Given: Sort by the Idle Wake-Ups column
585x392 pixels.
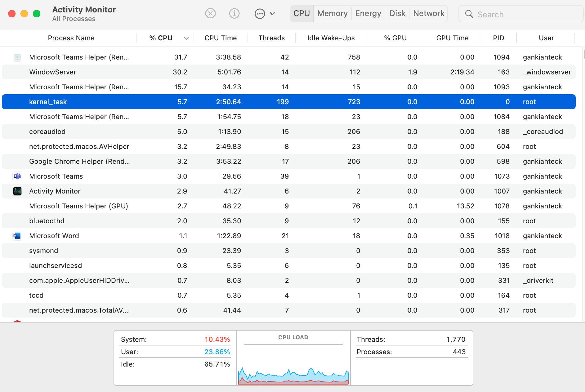Looking at the screenshot, I should tap(331, 38).
